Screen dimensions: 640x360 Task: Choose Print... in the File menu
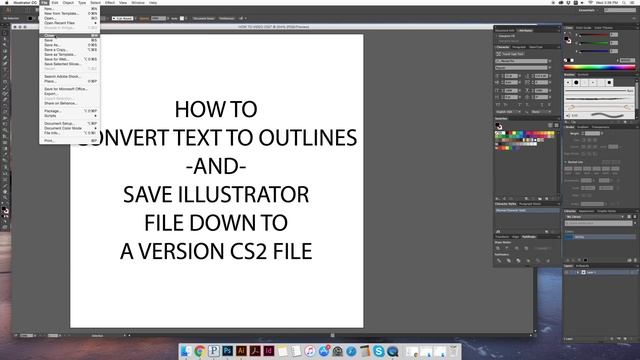pos(70,141)
